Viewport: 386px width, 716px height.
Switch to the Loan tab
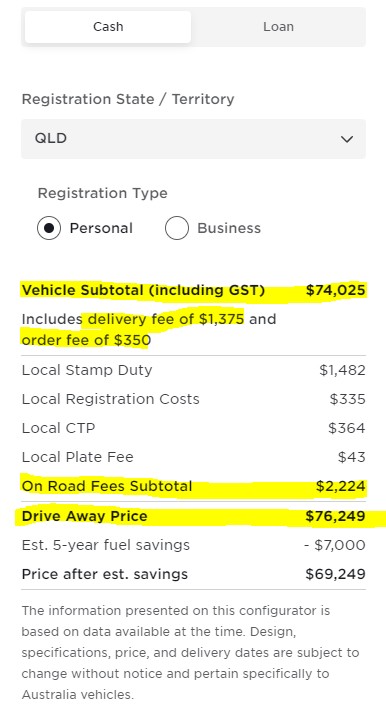coord(278,27)
